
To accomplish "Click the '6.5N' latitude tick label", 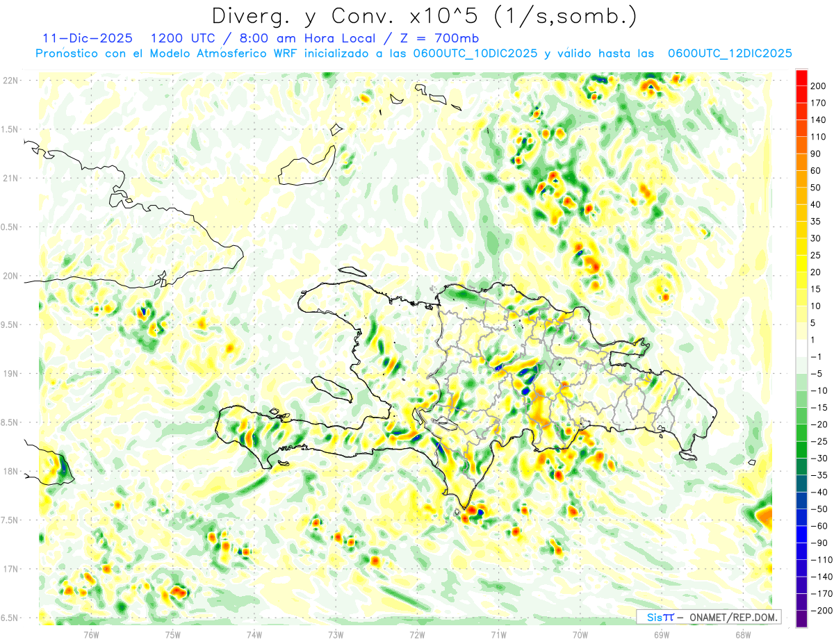I will pyautogui.click(x=10, y=618).
